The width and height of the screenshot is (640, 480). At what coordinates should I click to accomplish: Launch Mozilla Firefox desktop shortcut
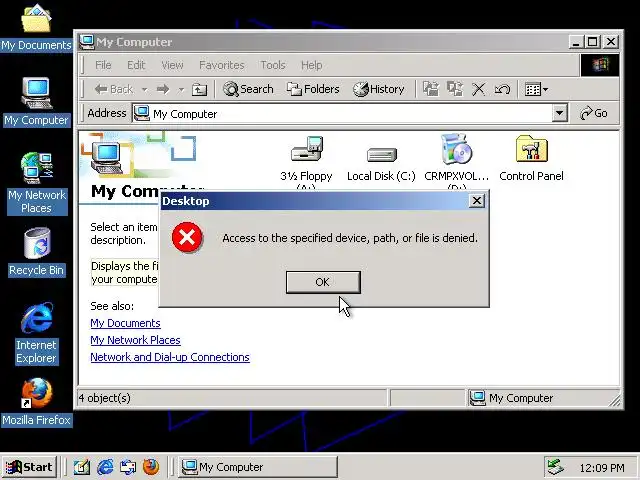36,402
